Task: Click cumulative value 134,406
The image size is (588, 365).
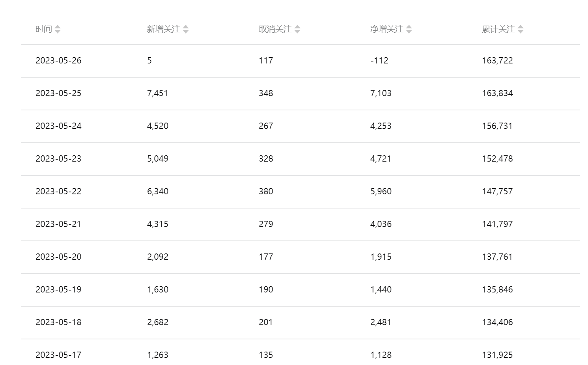Action: coord(497,322)
